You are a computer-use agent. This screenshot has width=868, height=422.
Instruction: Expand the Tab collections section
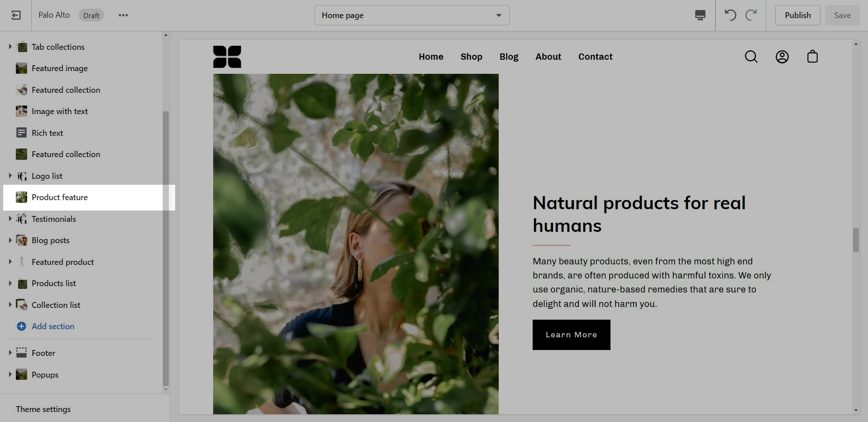pyautogui.click(x=10, y=47)
